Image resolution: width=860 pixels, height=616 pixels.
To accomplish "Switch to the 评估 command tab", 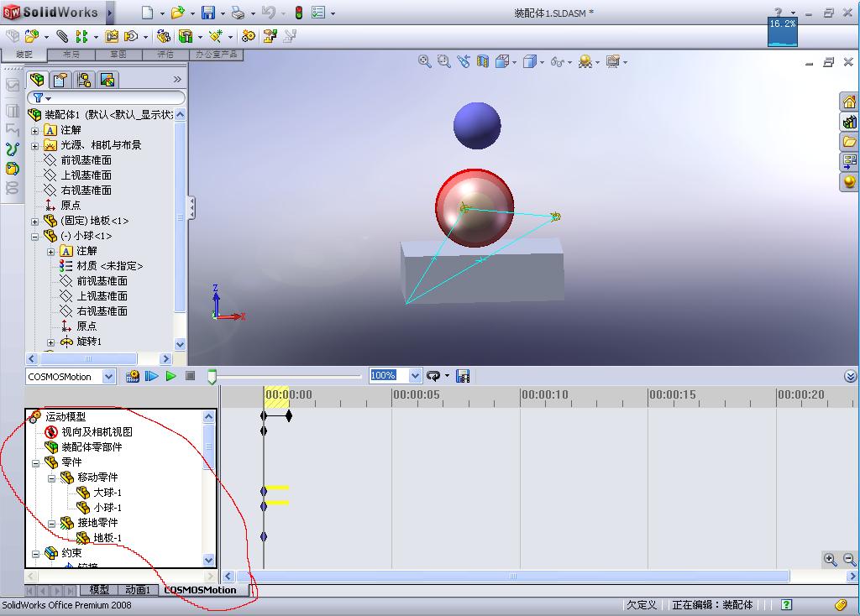I will 165,55.
